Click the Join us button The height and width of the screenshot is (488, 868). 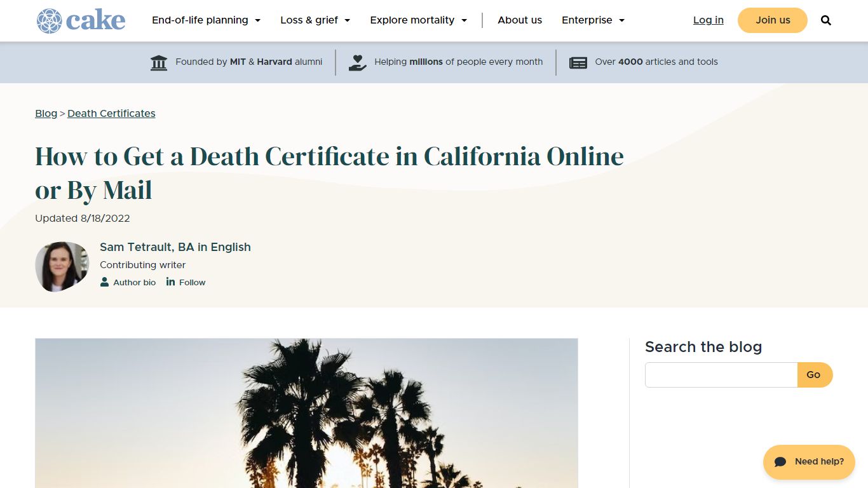coord(773,20)
